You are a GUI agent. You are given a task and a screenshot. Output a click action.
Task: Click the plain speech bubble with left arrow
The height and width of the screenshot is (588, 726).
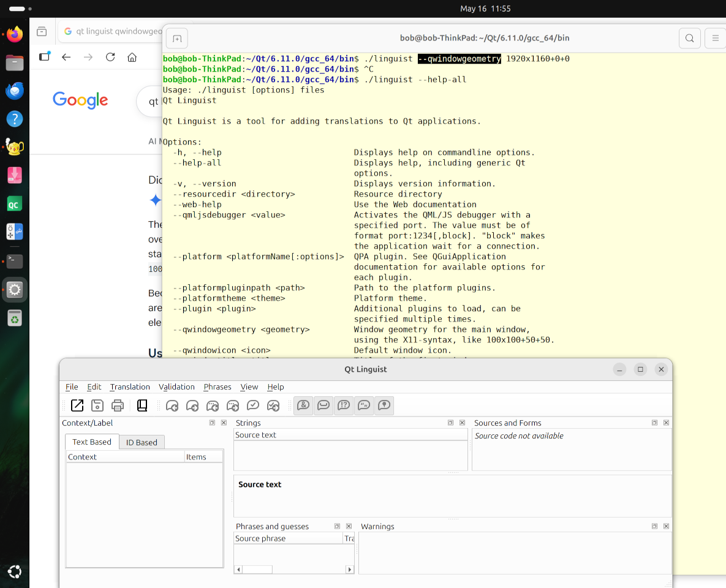point(172,405)
